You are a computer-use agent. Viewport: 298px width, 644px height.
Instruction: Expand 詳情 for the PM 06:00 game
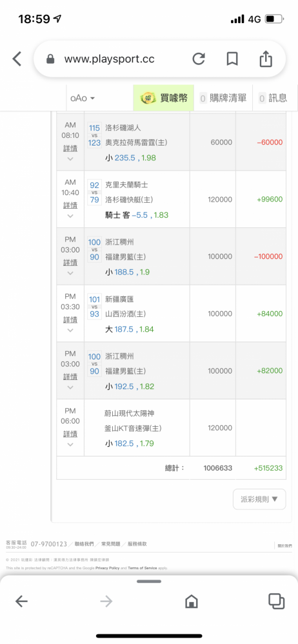70,433
